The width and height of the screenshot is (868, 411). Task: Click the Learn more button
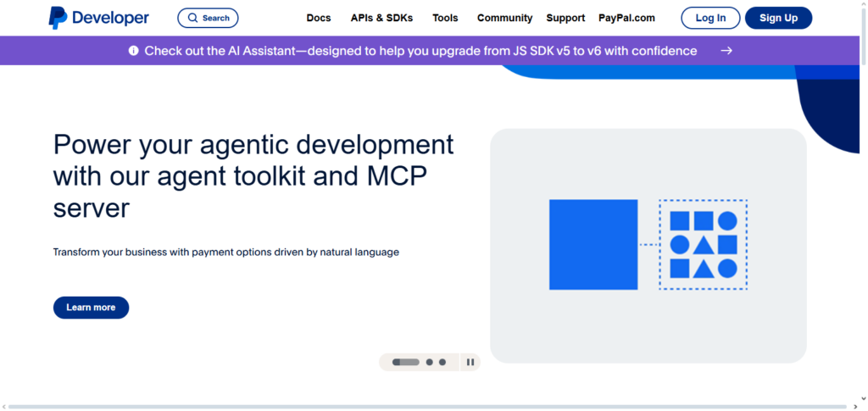(x=91, y=308)
